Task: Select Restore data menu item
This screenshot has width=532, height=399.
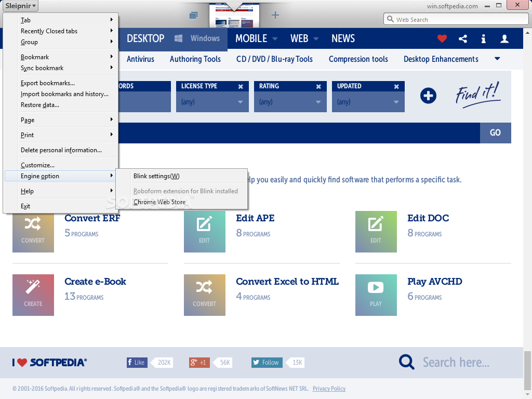Action: coord(60,105)
